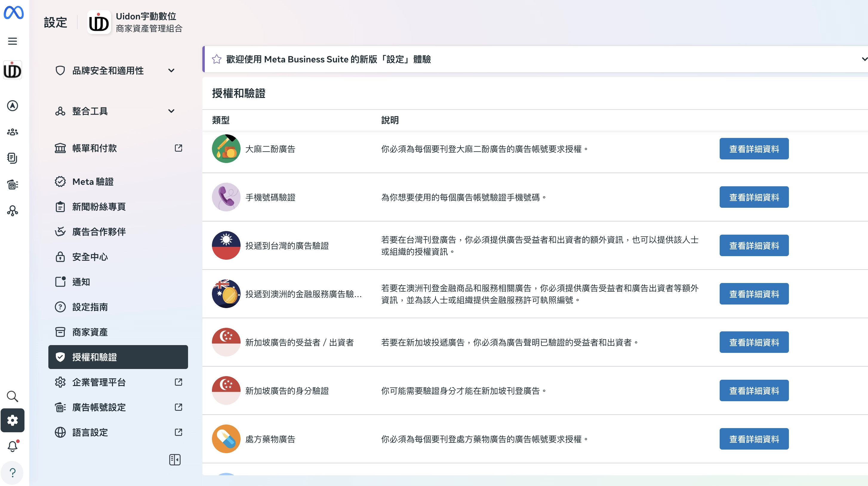The height and width of the screenshot is (486, 868).
Task: Click the 說明 column header
Action: pos(390,120)
